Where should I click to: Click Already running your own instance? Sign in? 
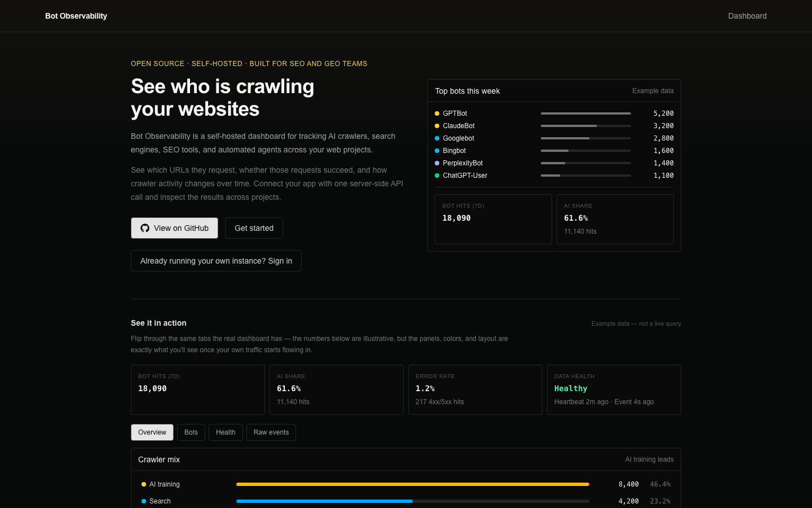[x=216, y=261]
